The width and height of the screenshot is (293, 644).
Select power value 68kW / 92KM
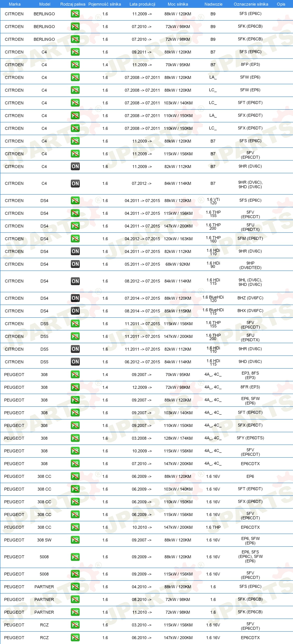pyautogui.click(x=178, y=264)
